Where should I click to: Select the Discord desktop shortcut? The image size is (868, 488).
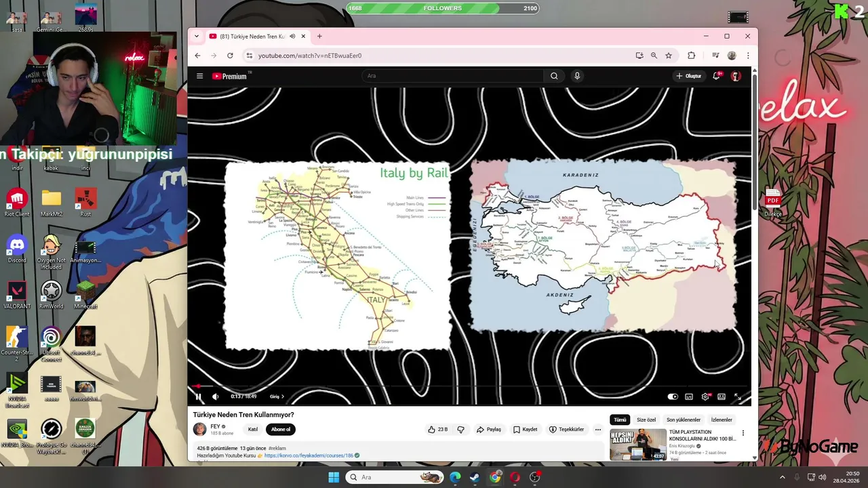[17, 249]
